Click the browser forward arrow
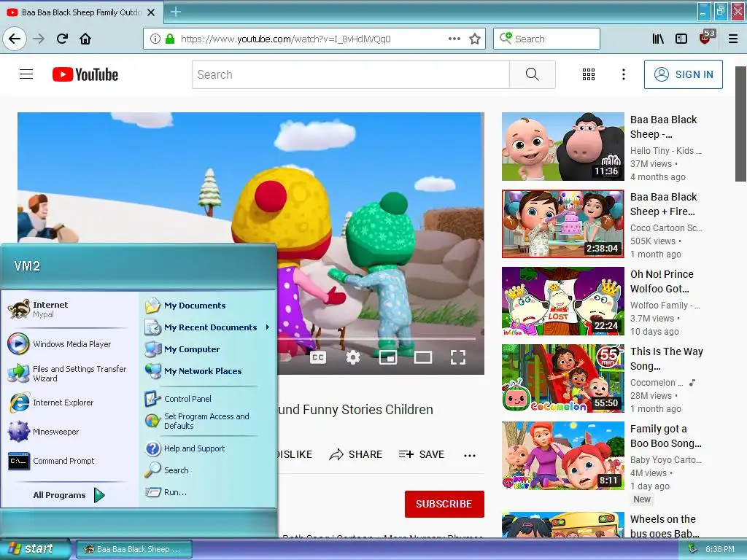747x560 pixels. (39, 39)
